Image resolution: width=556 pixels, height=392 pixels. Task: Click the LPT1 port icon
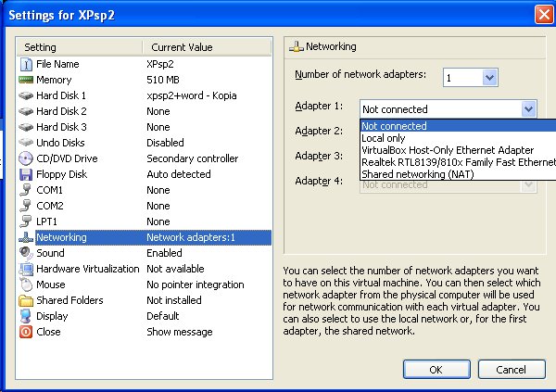pyautogui.click(x=26, y=221)
